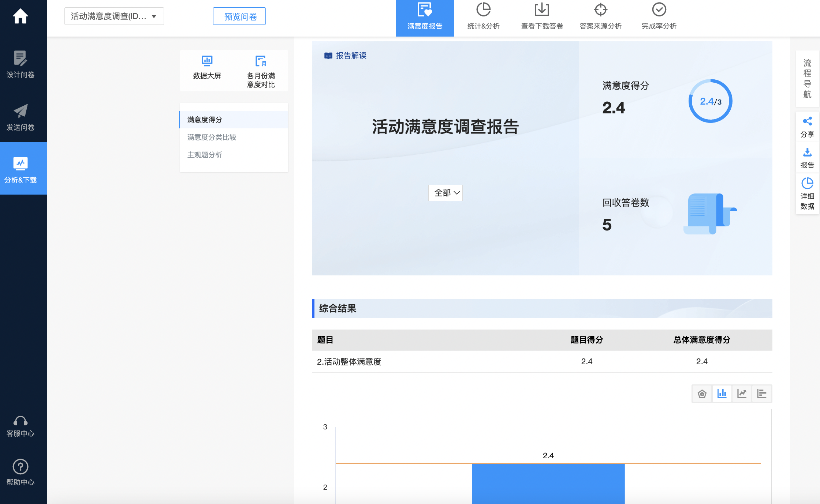Expand the 全部 filter dropdown
Viewport: 820px width, 504px height.
tap(446, 193)
